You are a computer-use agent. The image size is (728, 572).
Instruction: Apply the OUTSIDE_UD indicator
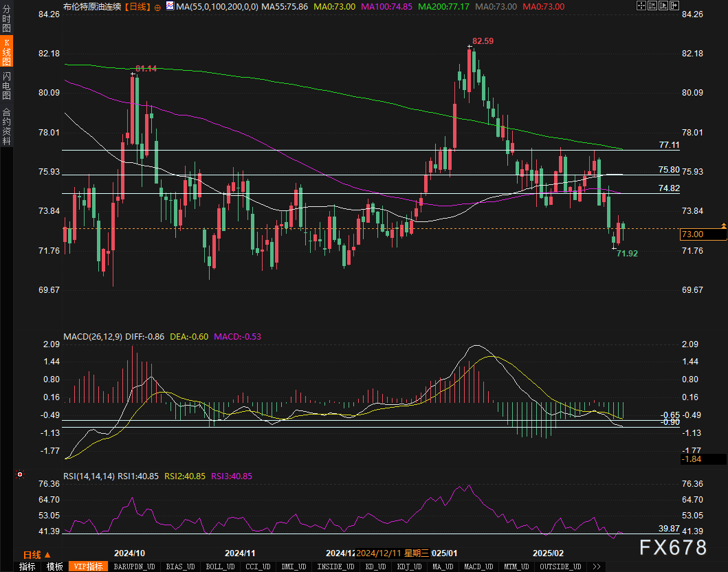(560, 566)
